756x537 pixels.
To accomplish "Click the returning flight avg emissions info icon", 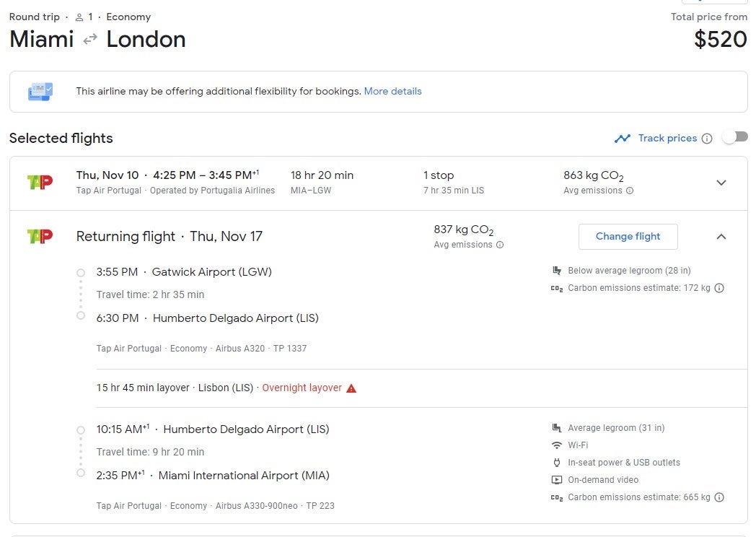I will pyautogui.click(x=500, y=245).
